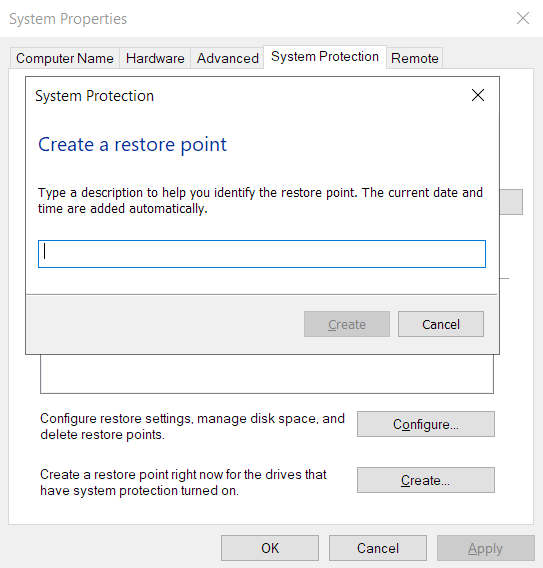
Task: Click Cancel at bottom of System Properties
Action: (378, 548)
